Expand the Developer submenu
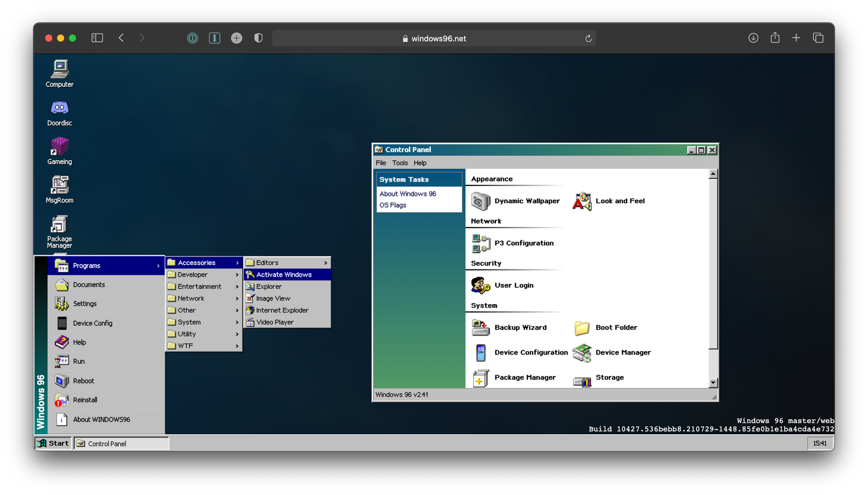 coord(204,275)
